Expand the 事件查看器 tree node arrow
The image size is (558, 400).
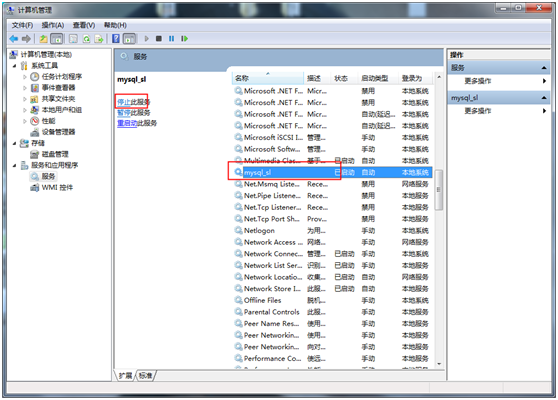coord(25,88)
